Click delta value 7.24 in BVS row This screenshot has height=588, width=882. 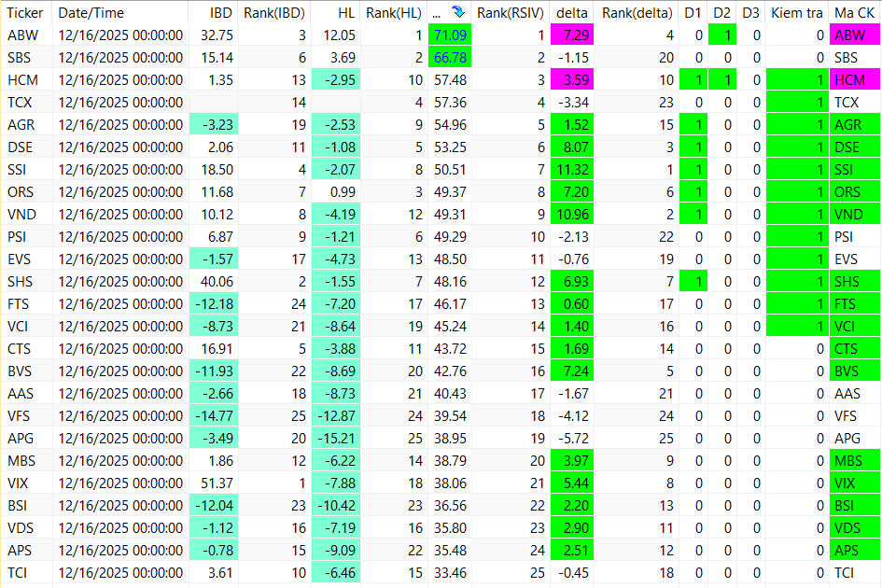point(572,371)
